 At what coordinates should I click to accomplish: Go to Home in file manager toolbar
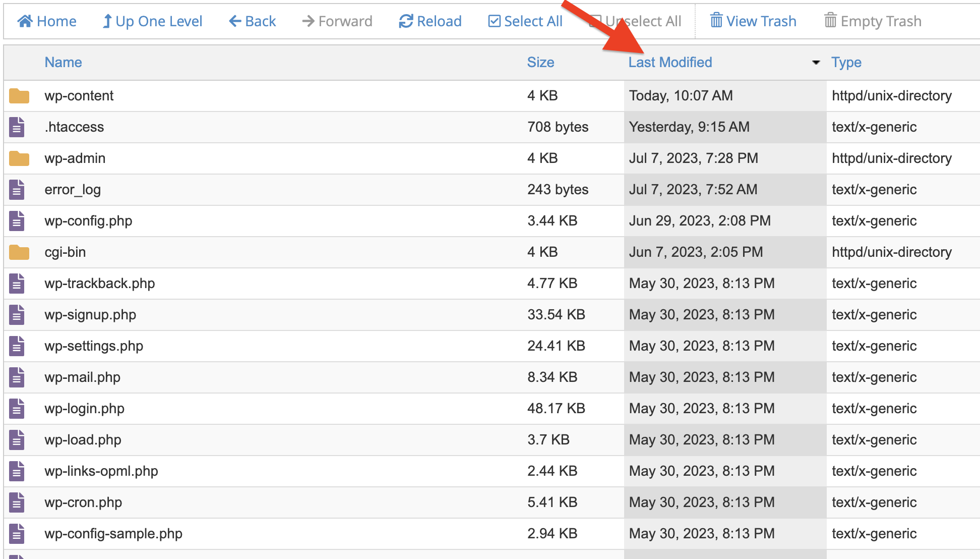tap(47, 21)
